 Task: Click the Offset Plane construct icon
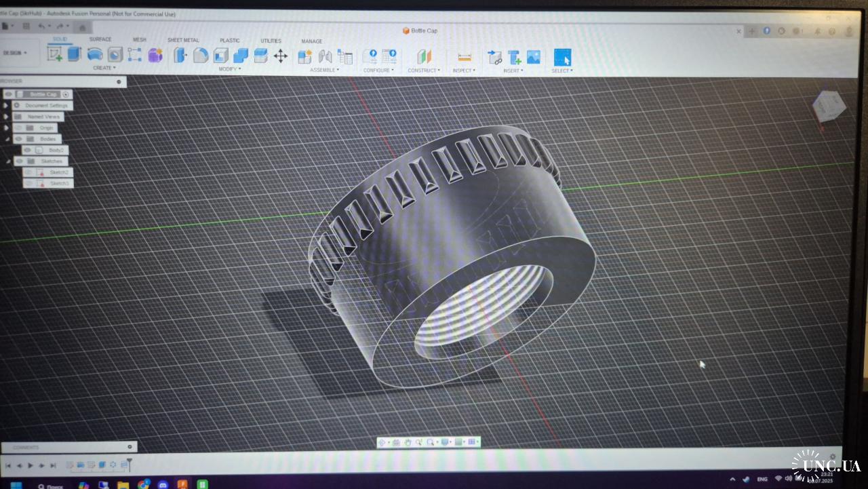click(x=424, y=56)
